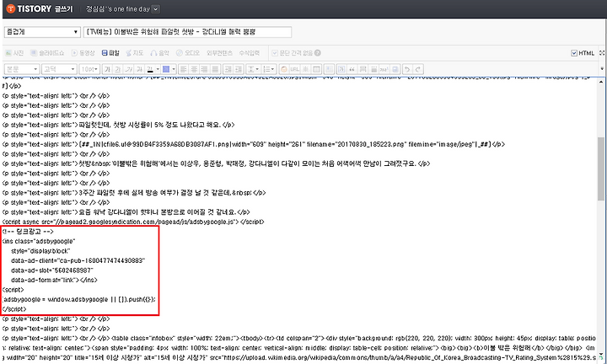This screenshot has height=364, width=607.
Task: Click the 3주간 파일럿 후에 text line
Action: pyautogui.click(x=134, y=193)
